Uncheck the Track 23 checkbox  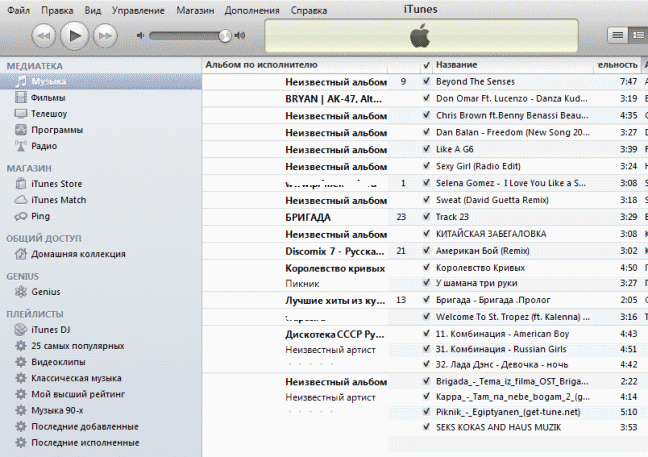pyautogui.click(x=426, y=217)
